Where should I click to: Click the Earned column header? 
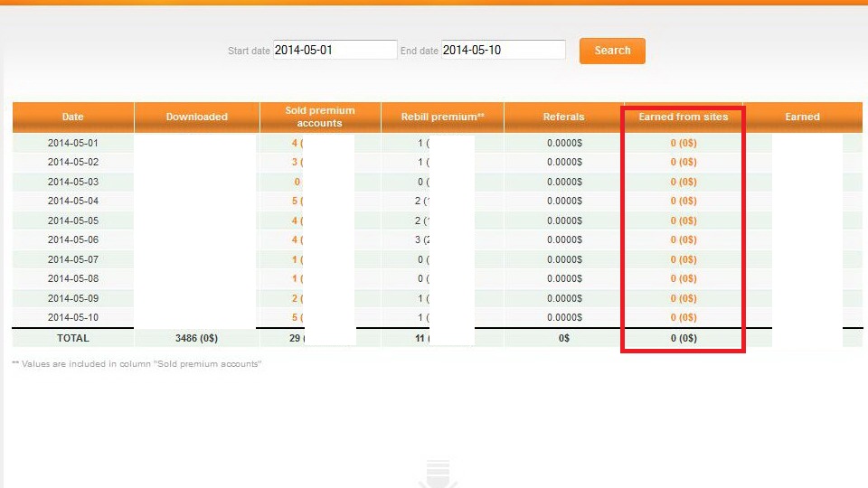(x=802, y=117)
